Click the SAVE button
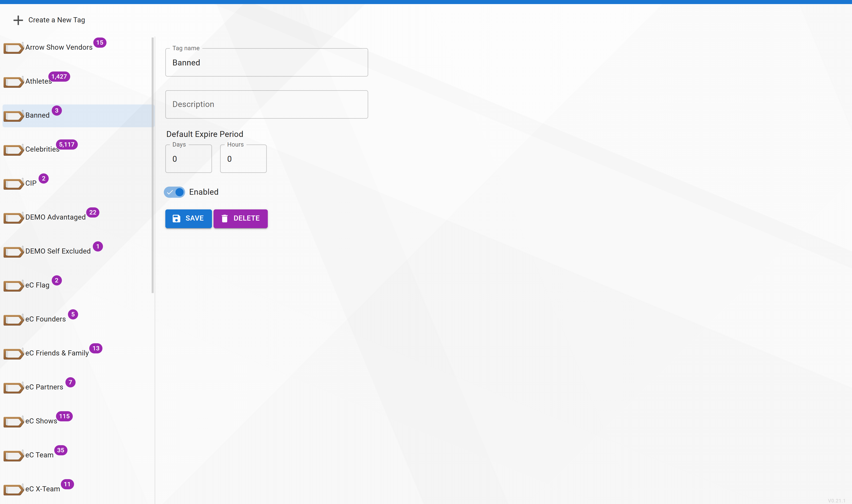The height and width of the screenshot is (504, 852). click(x=188, y=218)
